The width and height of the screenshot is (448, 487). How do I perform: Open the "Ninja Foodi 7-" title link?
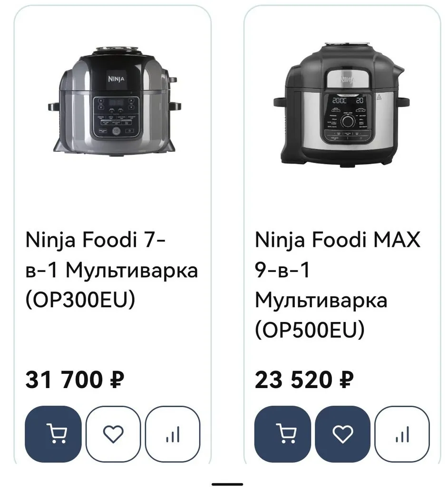pyautogui.click(x=96, y=241)
